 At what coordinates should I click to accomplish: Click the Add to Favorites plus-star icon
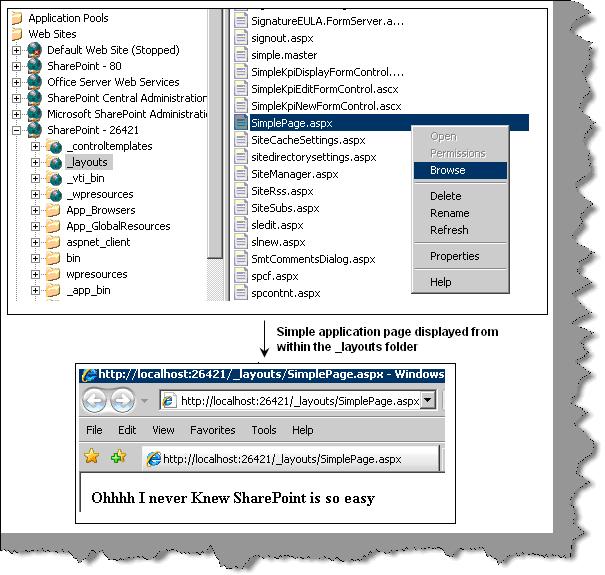[118, 457]
